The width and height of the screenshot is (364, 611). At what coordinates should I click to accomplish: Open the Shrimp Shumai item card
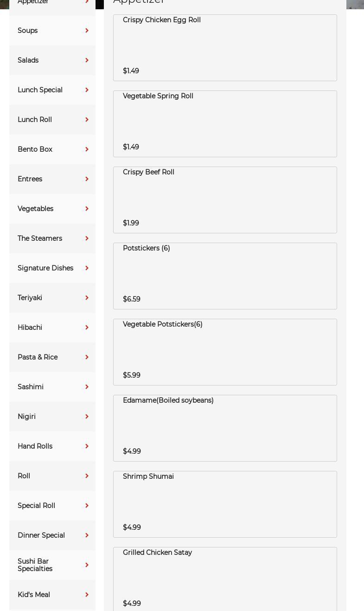coord(225,504)
